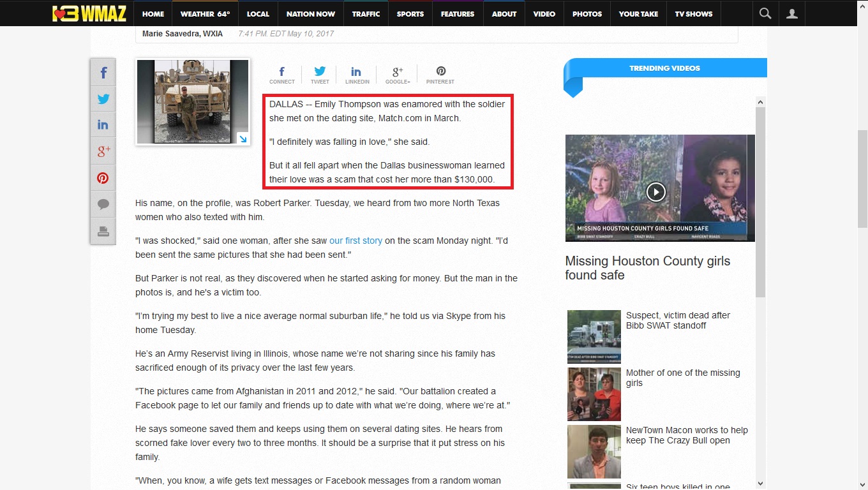Click the Crazy Bull story thumbnail

(x=594, y=452)
